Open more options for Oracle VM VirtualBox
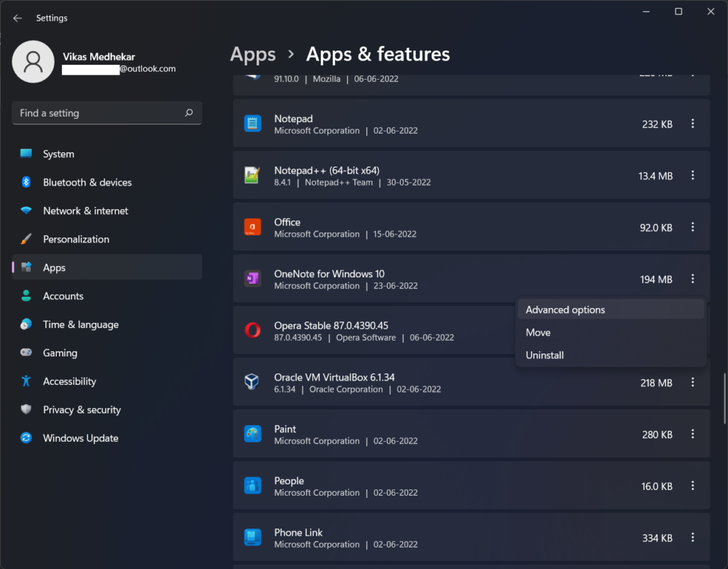The image size is (728, 569). [692, 382]
